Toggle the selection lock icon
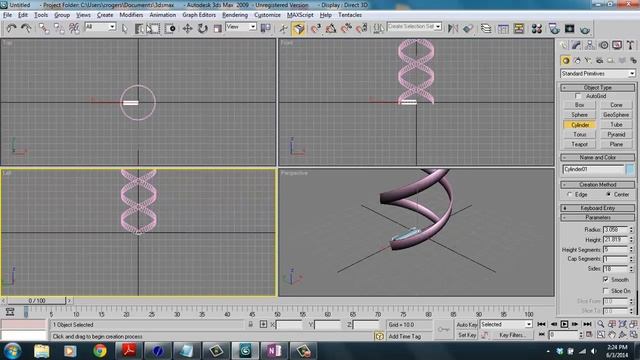 pyautogui.click(x=251, y=324)
